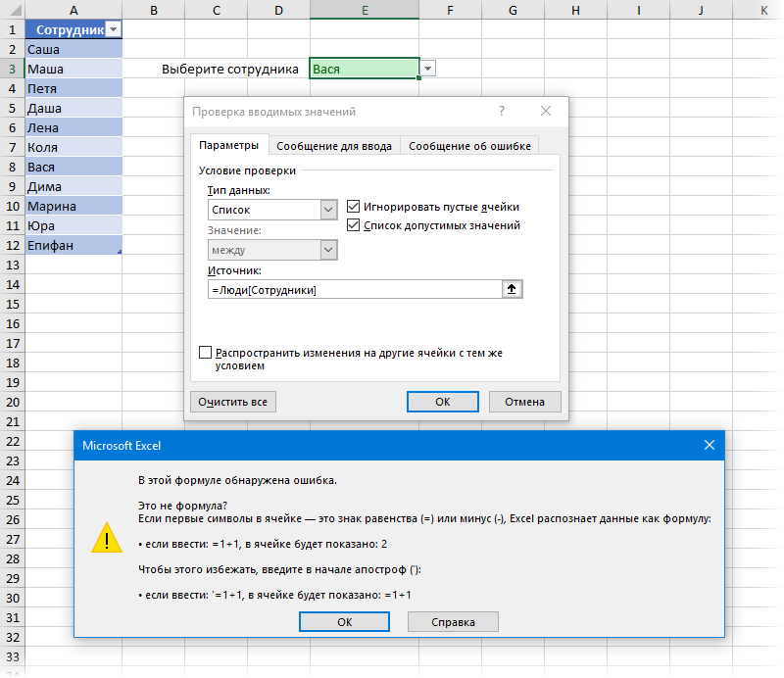Viewport: 784px width, 678px height.
Task: Open the filter arrow on the Сотрудник header
Action: point(114,29)
